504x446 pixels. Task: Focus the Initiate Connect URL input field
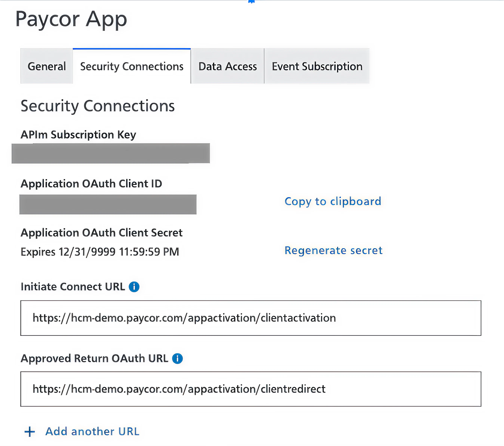pyautogui.click(x=251, y=318)
